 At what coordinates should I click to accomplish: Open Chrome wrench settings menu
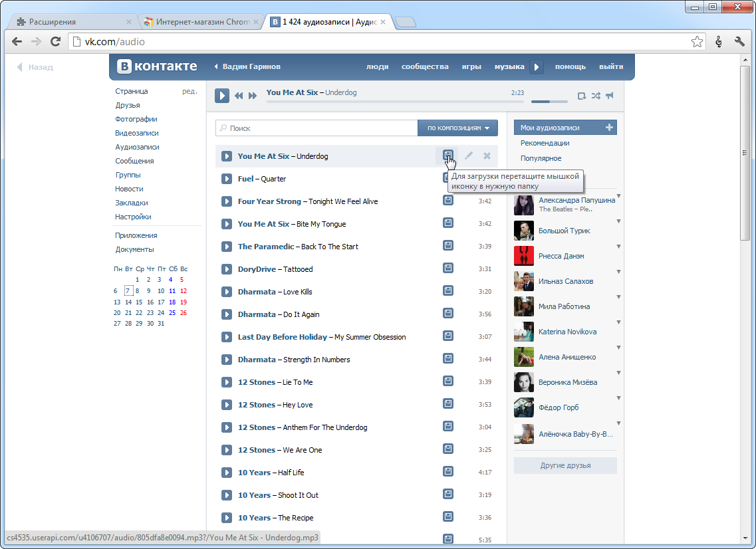point(739,42)
